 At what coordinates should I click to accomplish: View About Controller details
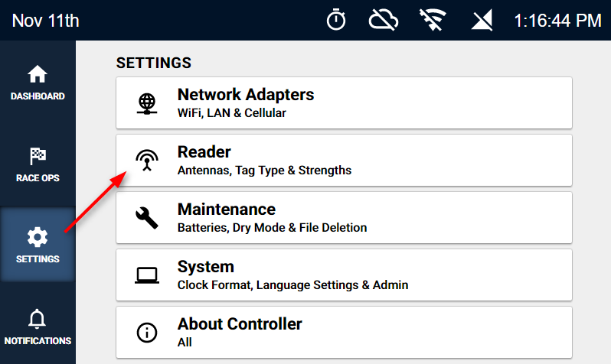tap(344, 333)
